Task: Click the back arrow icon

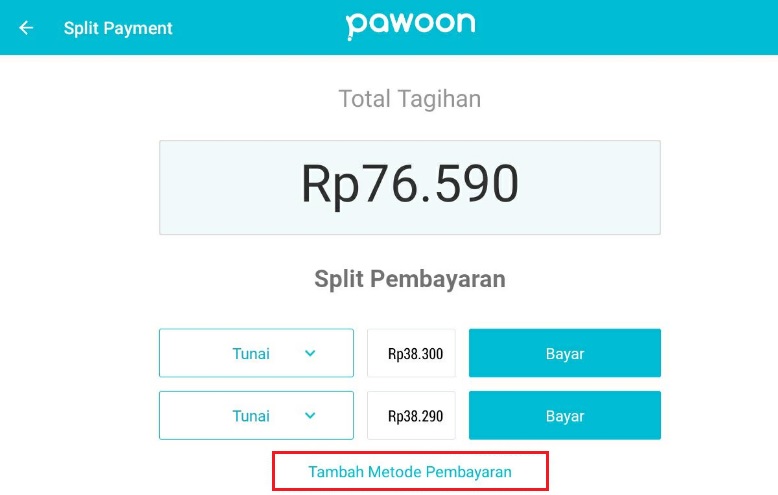Action: [x=26, y=28]
